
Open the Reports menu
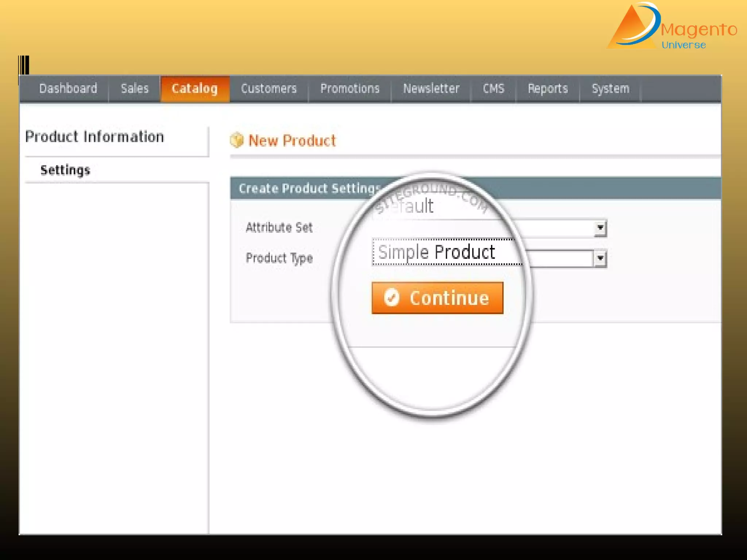tap(548, 89)
